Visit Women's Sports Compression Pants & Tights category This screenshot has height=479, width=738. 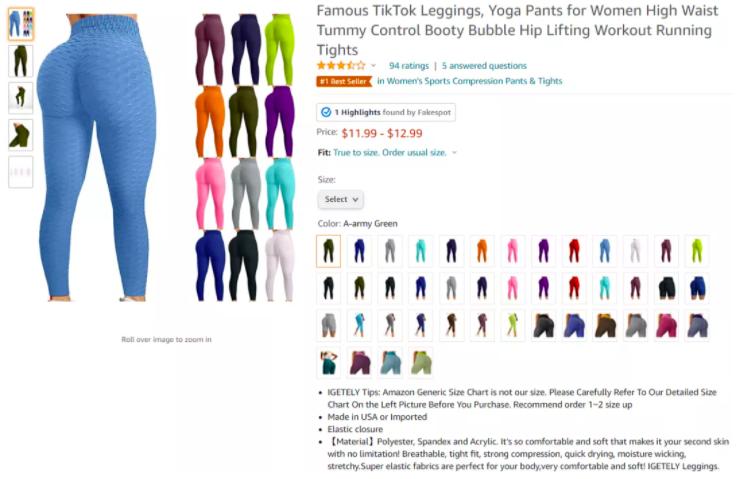tap(470, 81)
